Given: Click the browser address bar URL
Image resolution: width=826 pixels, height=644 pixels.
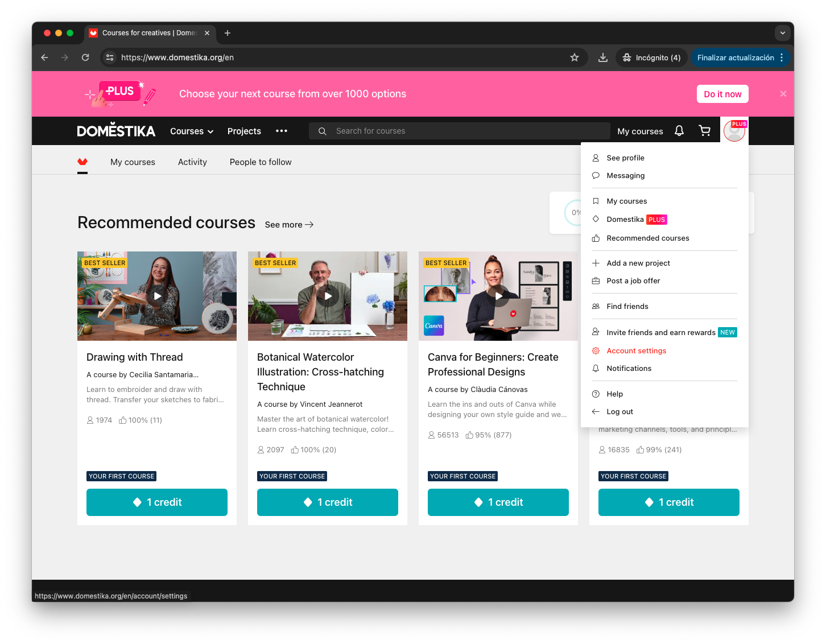Looking at the screenshot, I should coord(177,57).
